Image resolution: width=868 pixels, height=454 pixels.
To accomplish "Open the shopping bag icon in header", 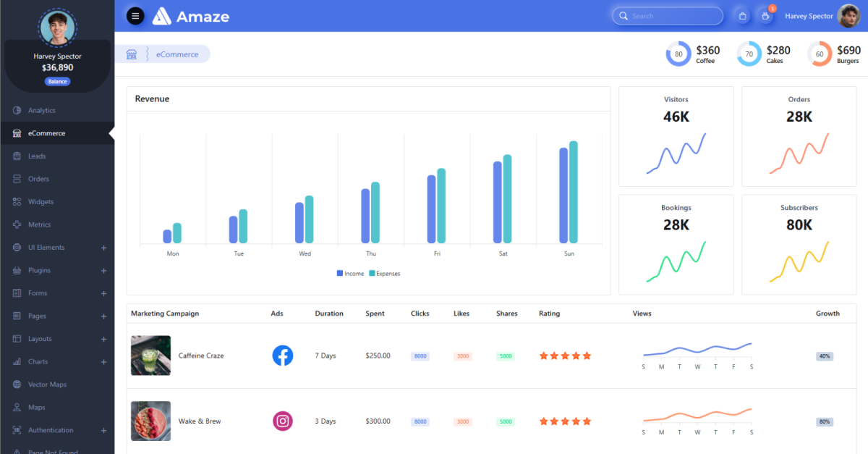I will click(742, 16).
